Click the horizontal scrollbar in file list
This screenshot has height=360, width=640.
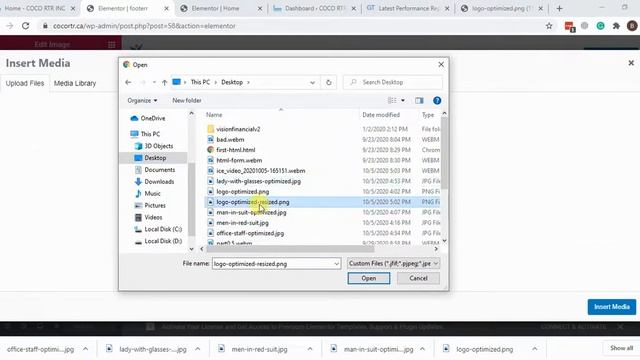(x=290, y=249)
